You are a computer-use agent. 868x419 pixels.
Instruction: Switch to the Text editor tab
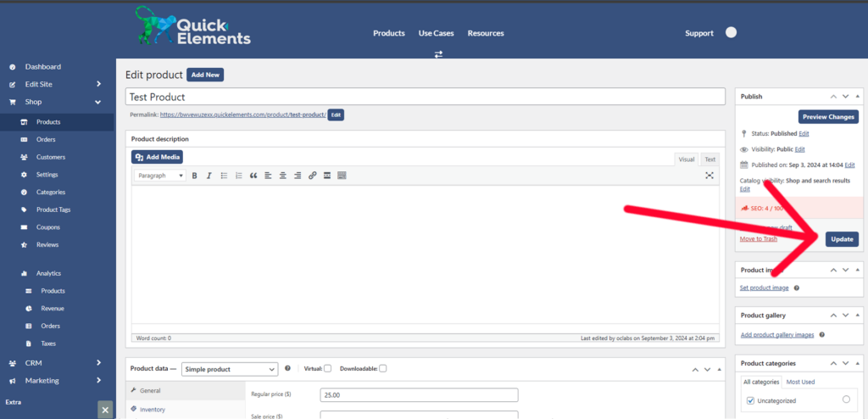point(709,159)
